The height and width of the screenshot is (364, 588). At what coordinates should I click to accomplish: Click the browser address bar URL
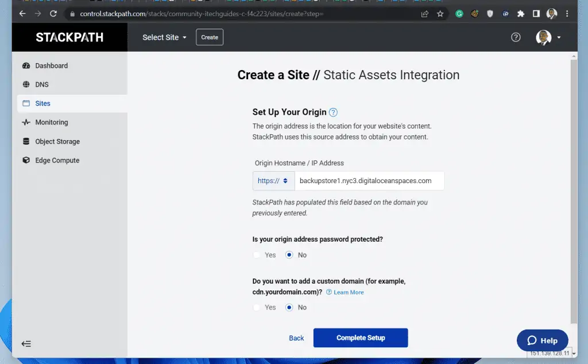coord(202,14)
